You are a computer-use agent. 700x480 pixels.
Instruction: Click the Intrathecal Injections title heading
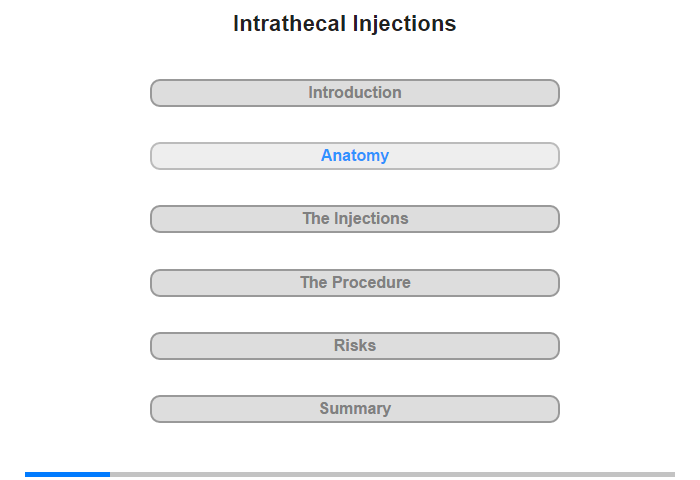coord(345,24)
